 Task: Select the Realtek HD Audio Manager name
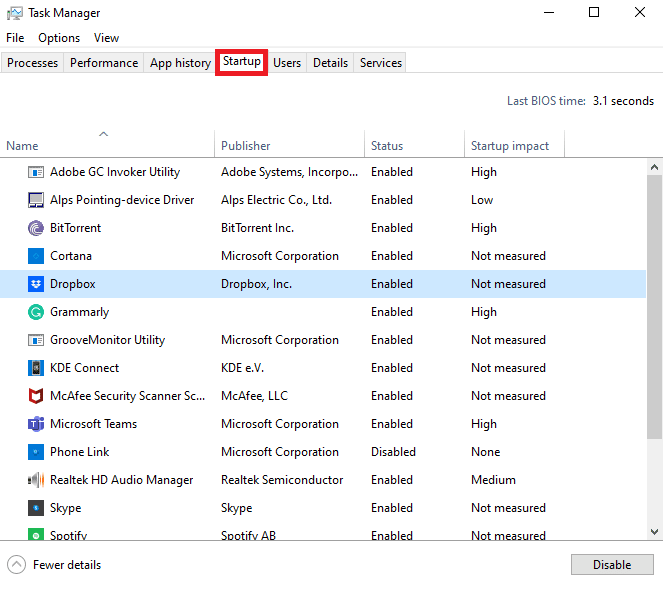click(x=121, y=480)
